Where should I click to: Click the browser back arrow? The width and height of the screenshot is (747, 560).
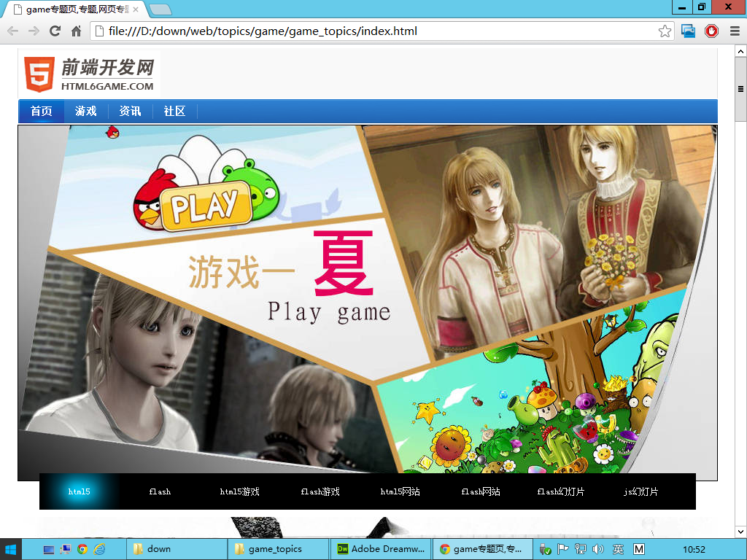pyautogui.click(x=13, y=31)
